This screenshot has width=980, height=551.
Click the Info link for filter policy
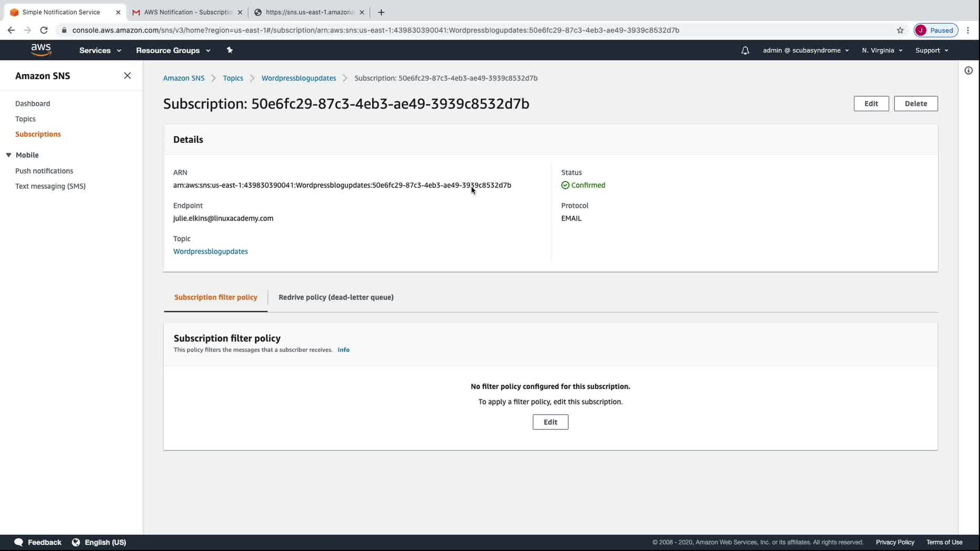(343, 349)
